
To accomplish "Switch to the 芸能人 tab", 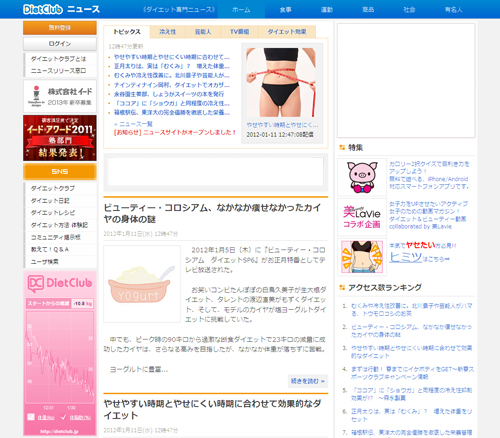I will tap(203, 32).
